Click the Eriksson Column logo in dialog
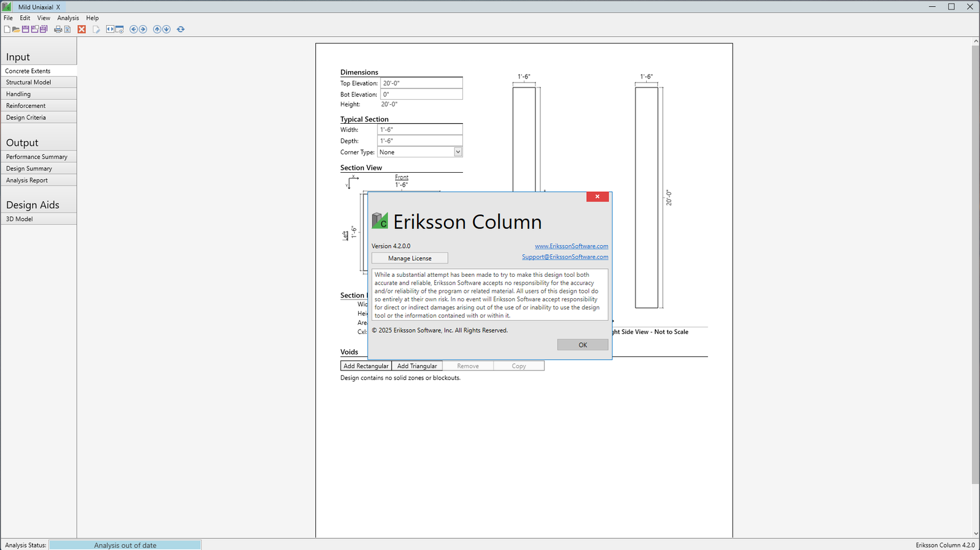The image size is (980, 550). (380, 220)
